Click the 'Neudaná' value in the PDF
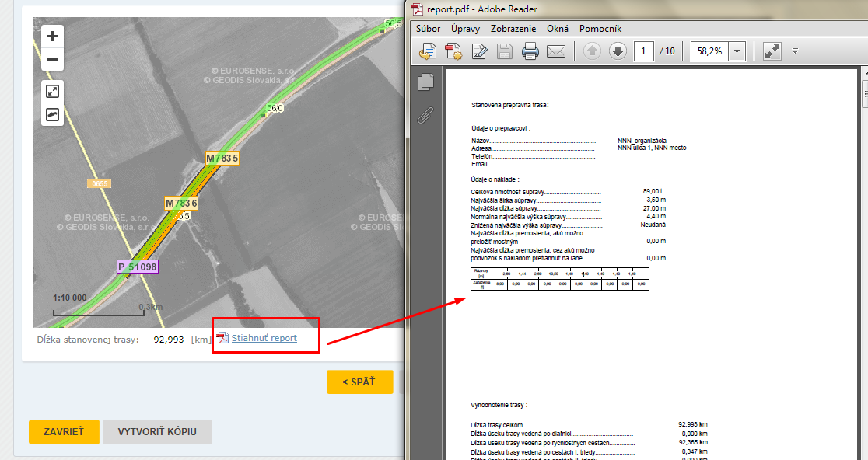This screenshot has height=460, width=868. [653, 225]
